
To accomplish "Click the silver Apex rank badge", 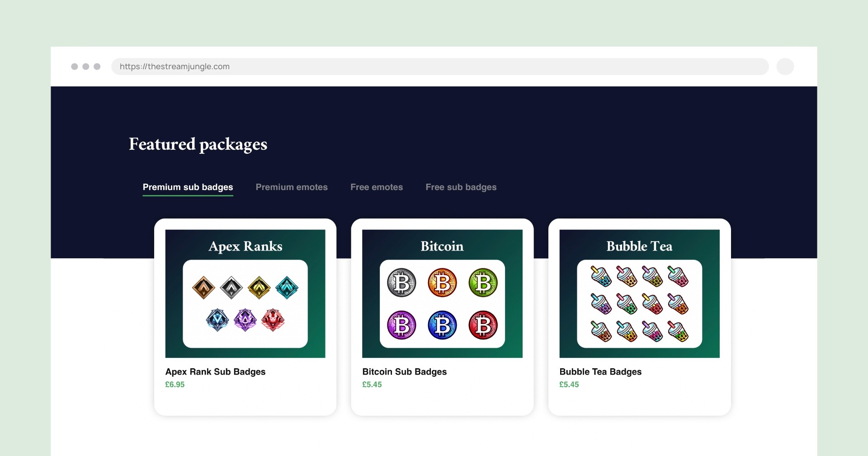I will [231, 288].
